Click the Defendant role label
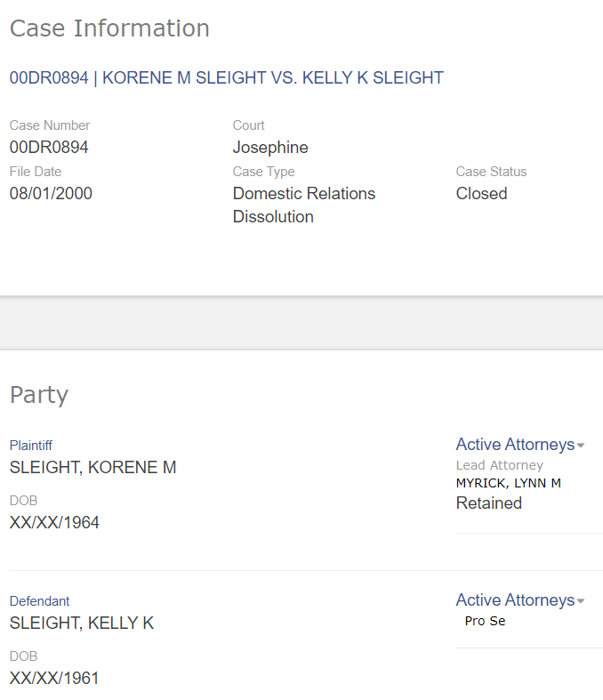The width and height of the screenshot is (603, 700). [x=39, y=601]
